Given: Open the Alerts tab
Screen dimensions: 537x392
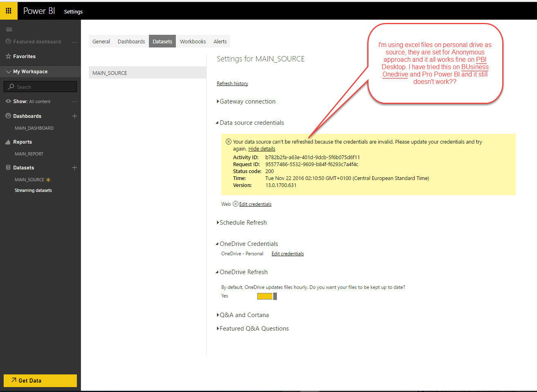Looking at the screenshot, I should click(220, 41).
